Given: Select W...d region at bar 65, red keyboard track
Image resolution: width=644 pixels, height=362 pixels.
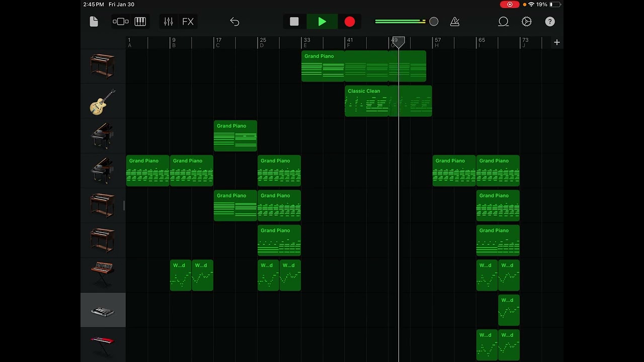Looking at the screenshot, I should [487, 345].
